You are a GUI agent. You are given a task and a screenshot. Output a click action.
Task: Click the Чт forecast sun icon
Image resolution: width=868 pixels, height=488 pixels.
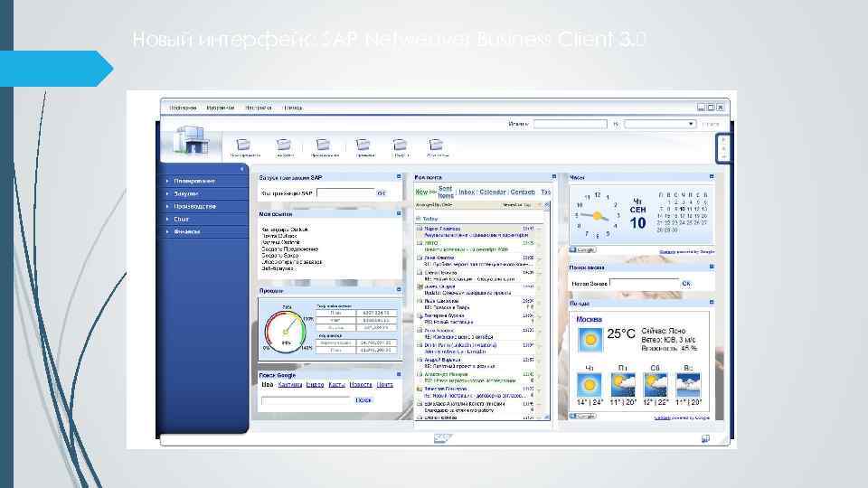click(589, 385)
